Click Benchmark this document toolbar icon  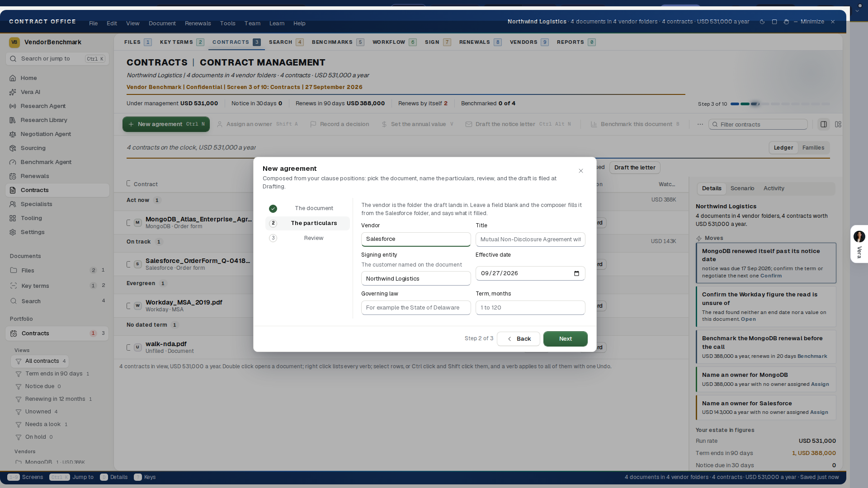click(594, 124)
